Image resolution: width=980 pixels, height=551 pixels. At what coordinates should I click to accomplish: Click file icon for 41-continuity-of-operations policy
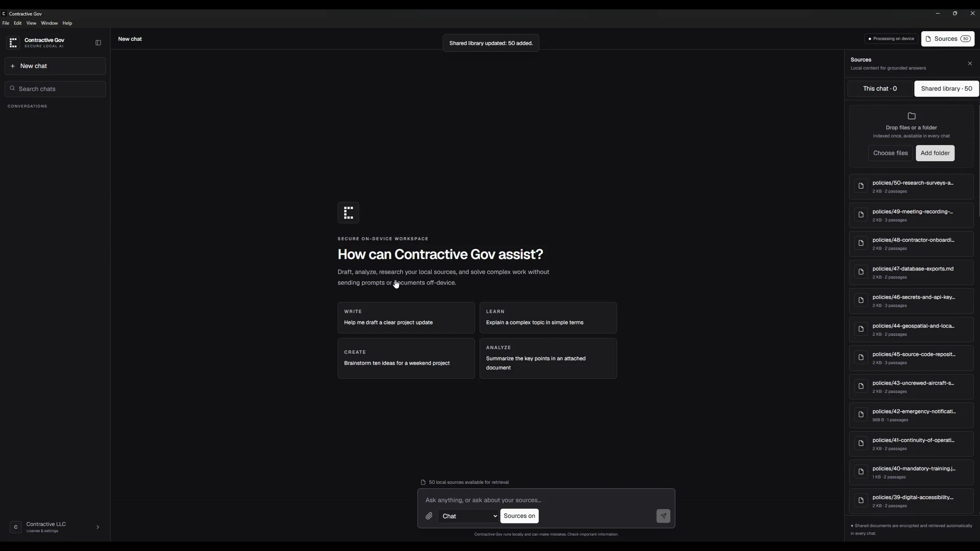point(861,443)
